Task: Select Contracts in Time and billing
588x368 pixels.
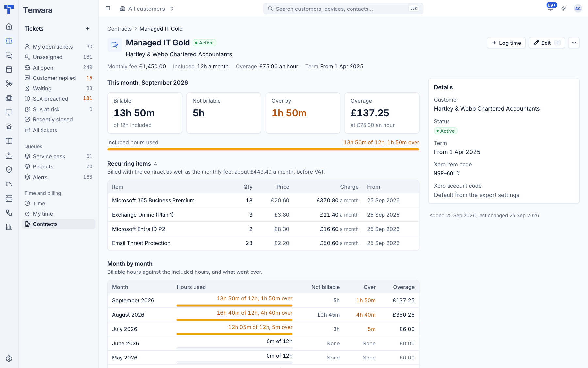Action: click(58, 224)
